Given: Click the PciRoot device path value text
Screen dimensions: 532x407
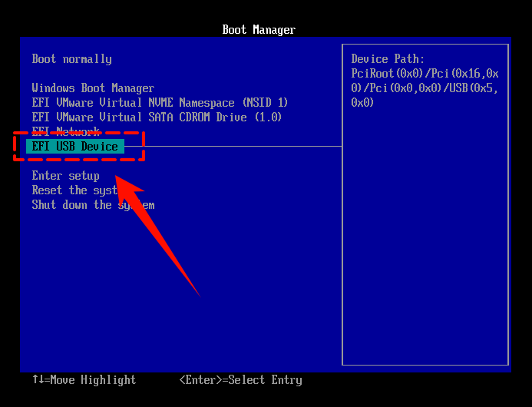Looking at the screenshot, I should (425, 88).
